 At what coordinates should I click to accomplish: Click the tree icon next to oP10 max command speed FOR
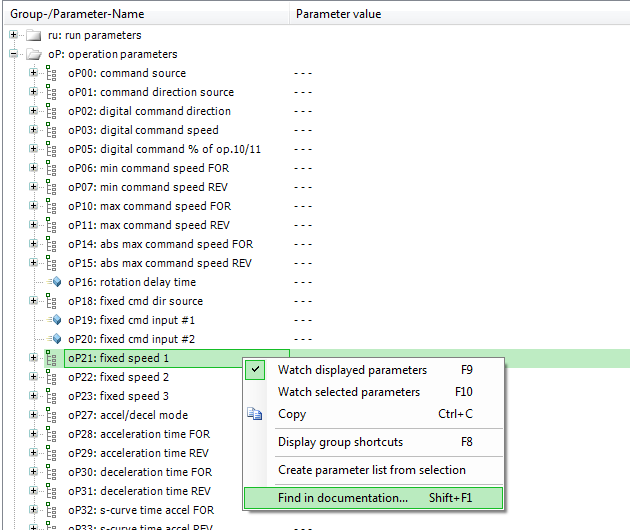[51, 206]
